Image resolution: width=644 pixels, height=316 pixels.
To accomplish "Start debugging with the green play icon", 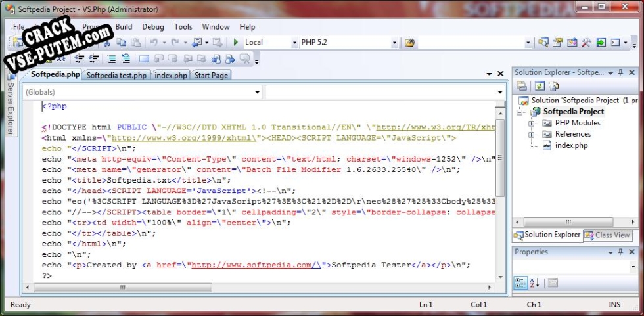I will [236, 42].
